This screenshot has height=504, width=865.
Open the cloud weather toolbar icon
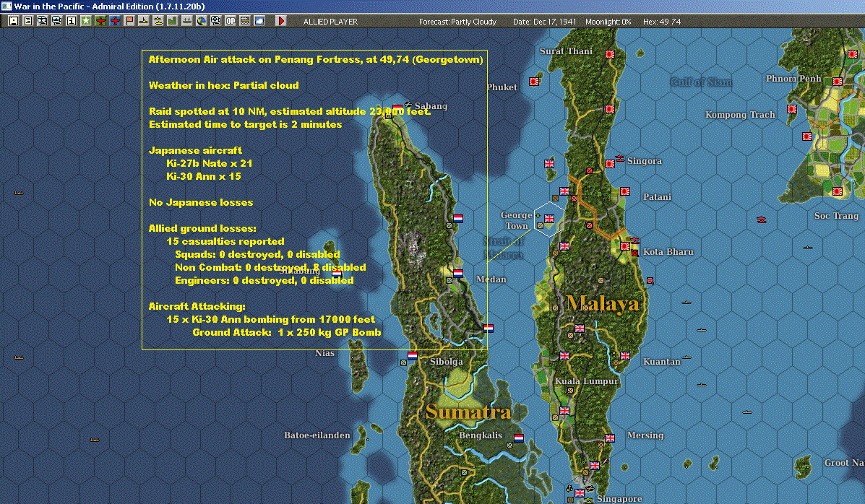coord(259,21)
